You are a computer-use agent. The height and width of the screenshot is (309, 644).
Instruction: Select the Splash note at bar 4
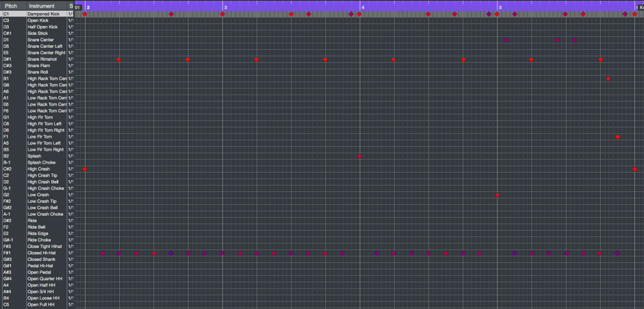click(360, 156)
